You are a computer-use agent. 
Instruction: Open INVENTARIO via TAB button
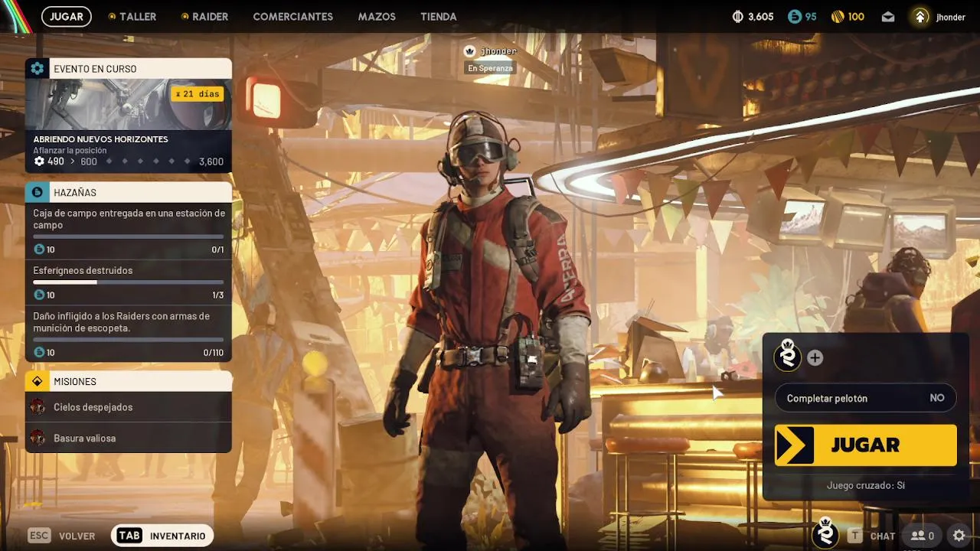tap(162, 536)
